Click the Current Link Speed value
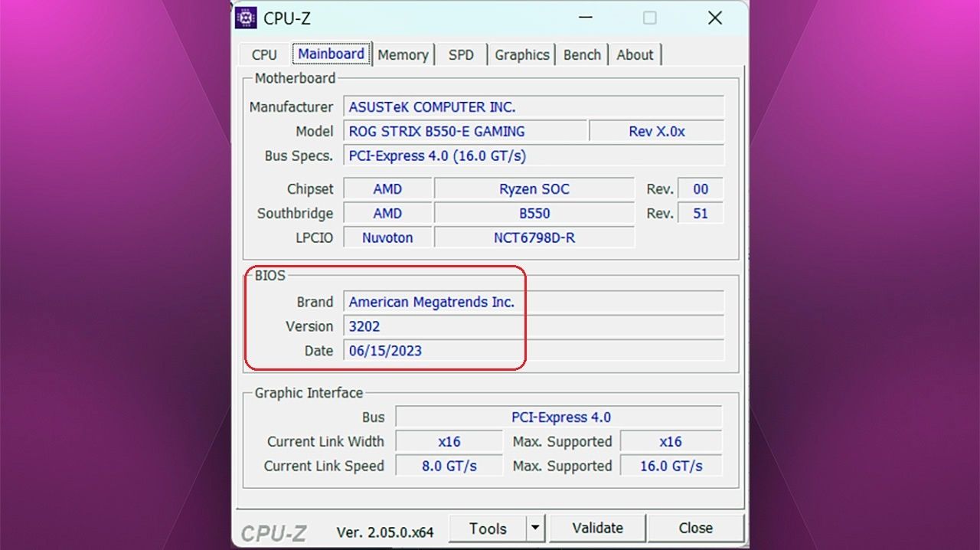Image resolution: width=980 pixels, height=550 pixels. pos(449,466)
